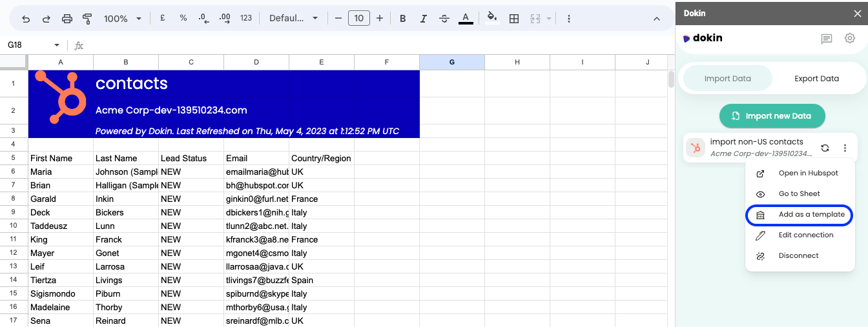Switch to the Export Data tab
The image size is (868, 327).
(816, 79)
